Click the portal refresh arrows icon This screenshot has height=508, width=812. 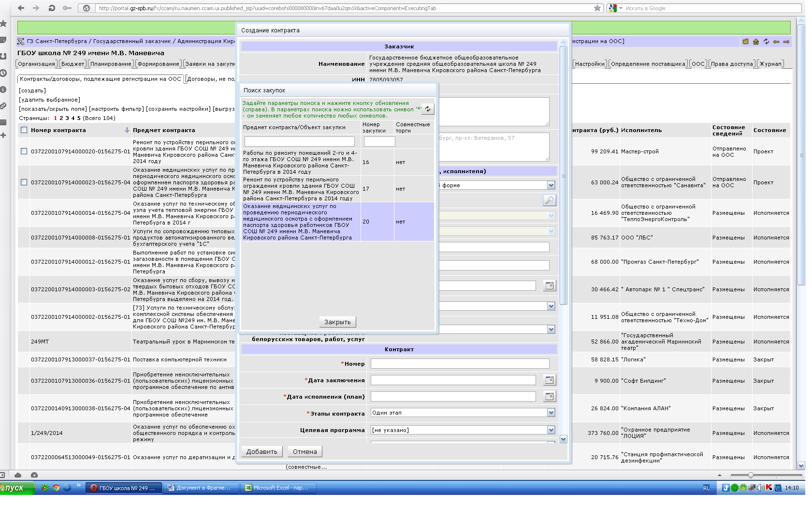pos(766,42)
